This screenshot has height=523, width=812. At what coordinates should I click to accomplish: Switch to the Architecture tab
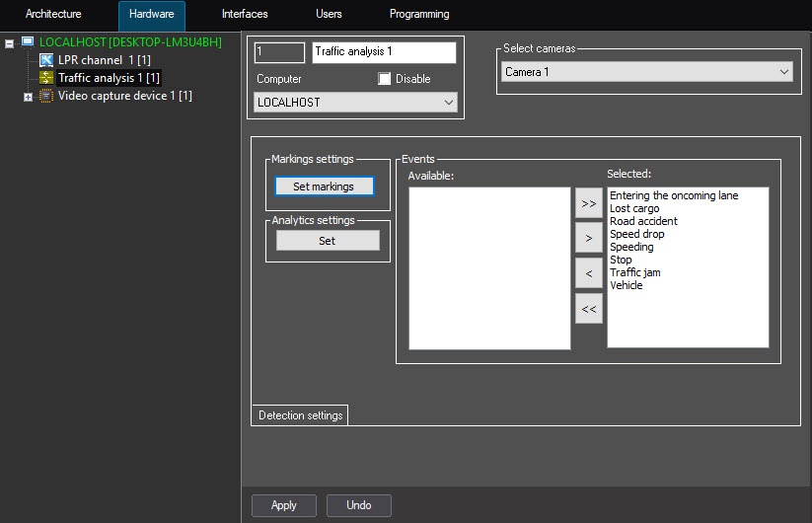[x=53, y=14]
